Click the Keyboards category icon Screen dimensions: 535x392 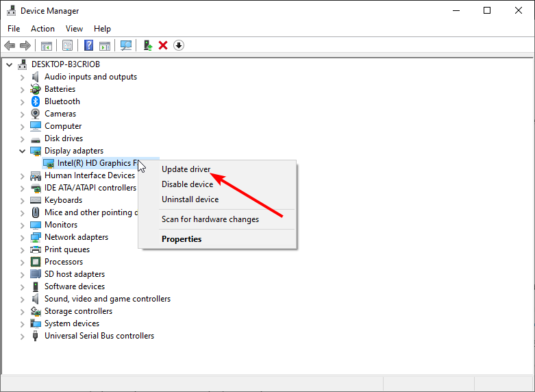tap(36, 200)
